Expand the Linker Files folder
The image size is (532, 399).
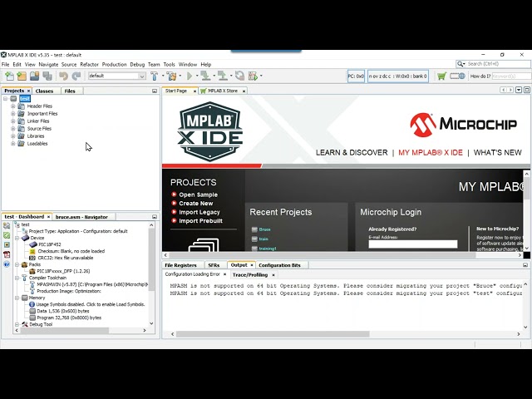[13, 121]
